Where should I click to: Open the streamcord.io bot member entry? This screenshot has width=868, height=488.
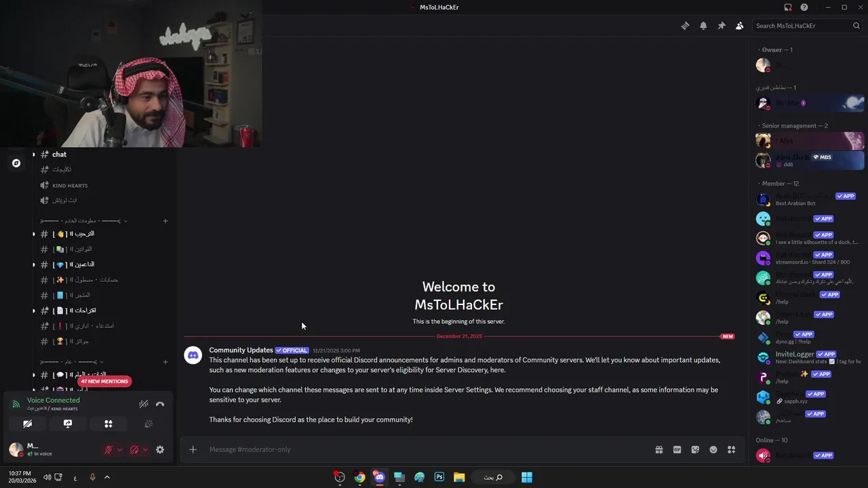[x=809, y=258]
